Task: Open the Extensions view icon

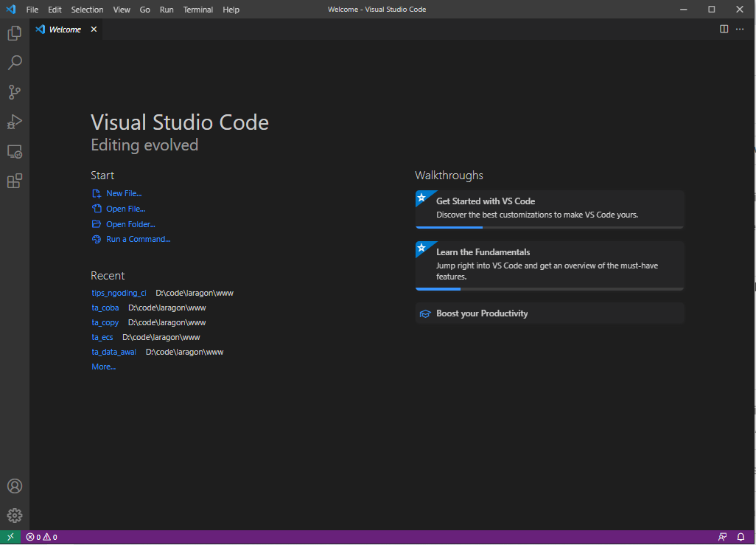Action: click(x=15, y=181)
